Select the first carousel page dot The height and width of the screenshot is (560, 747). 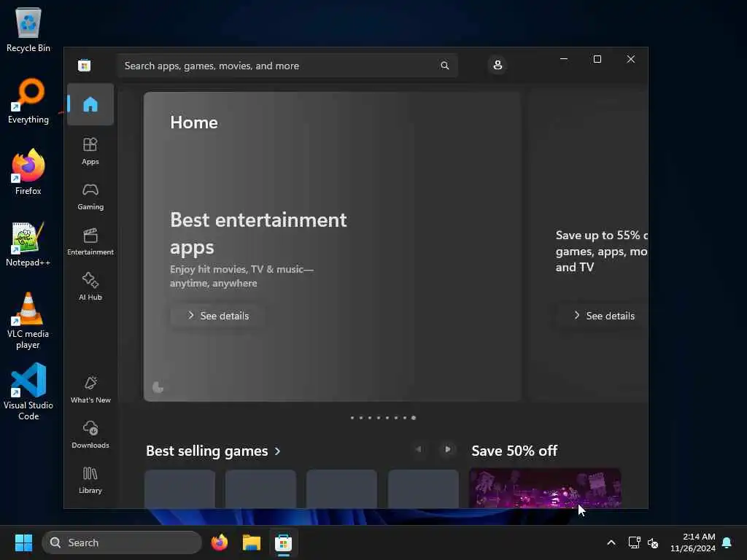tap(352, 418)
